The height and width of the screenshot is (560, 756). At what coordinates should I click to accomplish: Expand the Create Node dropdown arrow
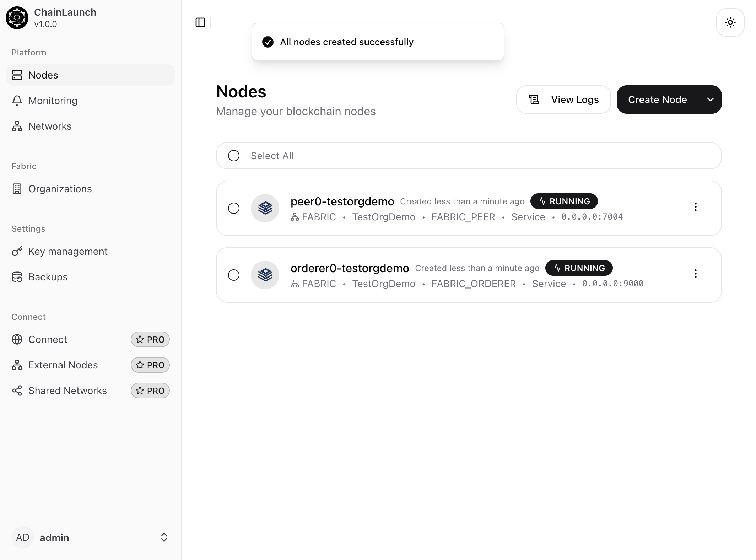[711, 99]
